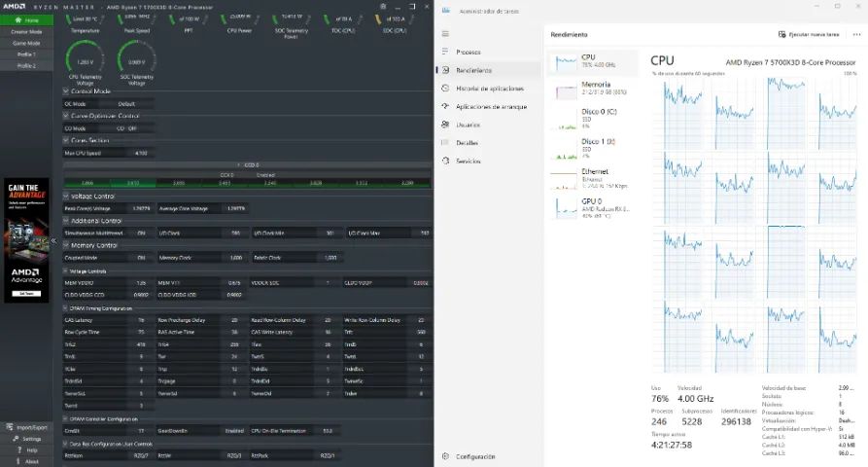868x467 pixels.
Task: Open Ryzen Master Help
Action: click(x=26, y=449)
